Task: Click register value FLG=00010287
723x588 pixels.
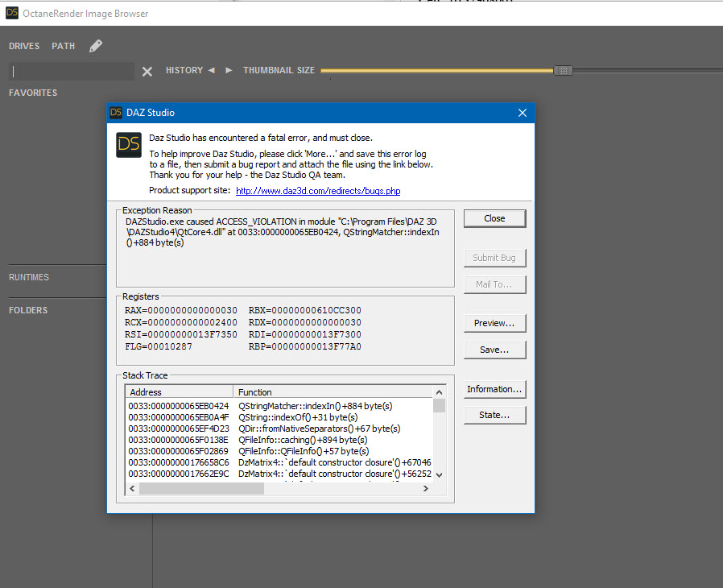Action: click(x=158, y=346)
